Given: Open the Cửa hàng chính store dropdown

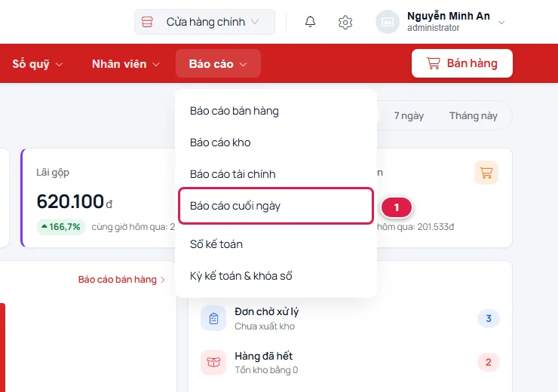Looking at the screenshot, I should coord(204,22).
